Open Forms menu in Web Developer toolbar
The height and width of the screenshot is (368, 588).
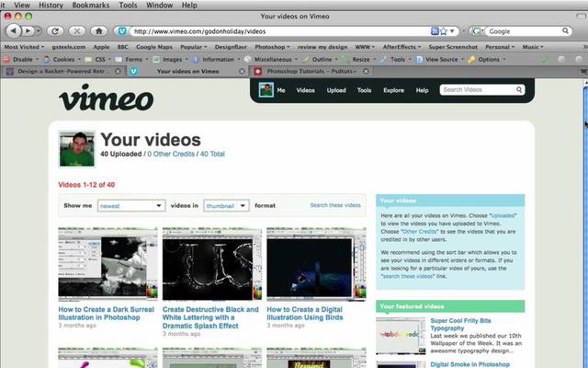pyautogui.click(x=132, y=59)
